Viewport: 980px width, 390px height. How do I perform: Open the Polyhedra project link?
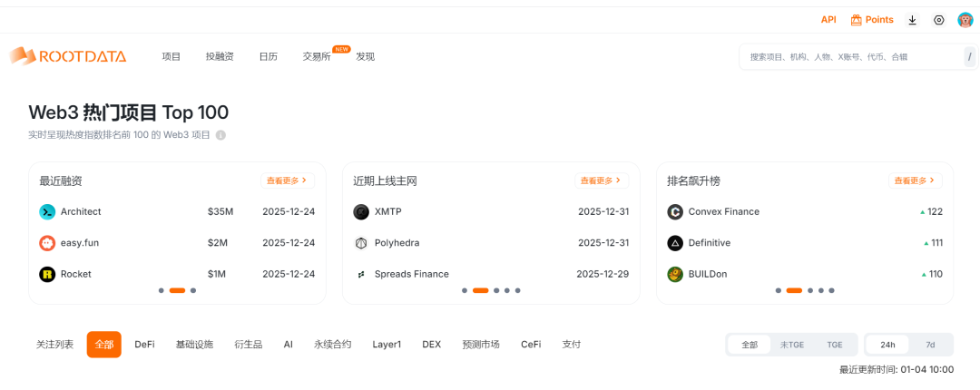pos(397,243)
